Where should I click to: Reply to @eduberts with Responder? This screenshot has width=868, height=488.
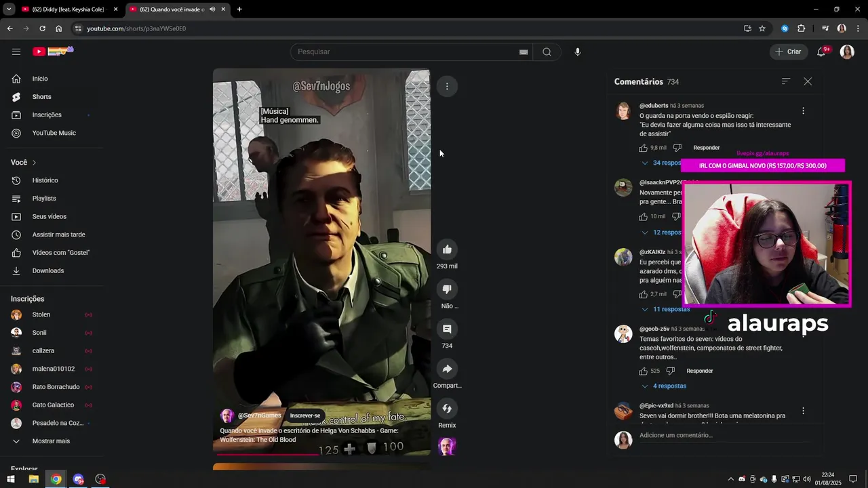(706, 148)
